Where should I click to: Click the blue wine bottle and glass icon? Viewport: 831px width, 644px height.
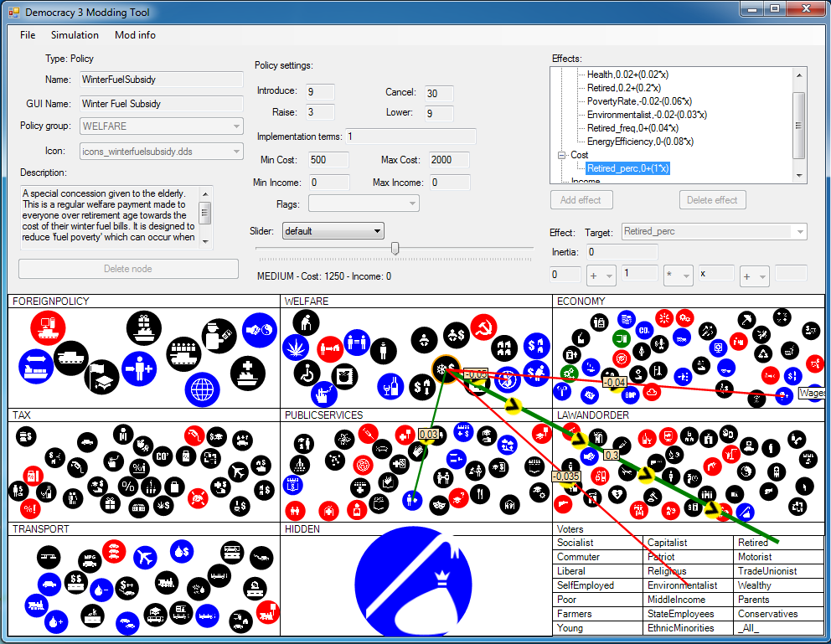390,387
